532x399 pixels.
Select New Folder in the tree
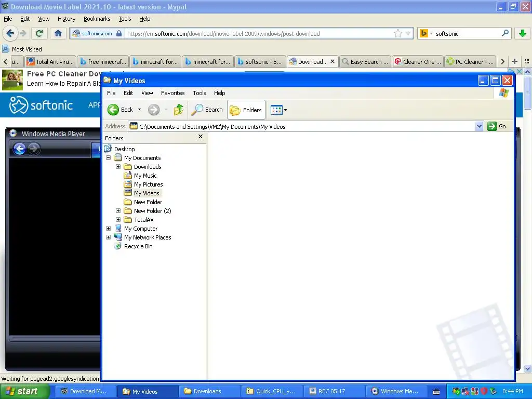click(x=148, y=202)
